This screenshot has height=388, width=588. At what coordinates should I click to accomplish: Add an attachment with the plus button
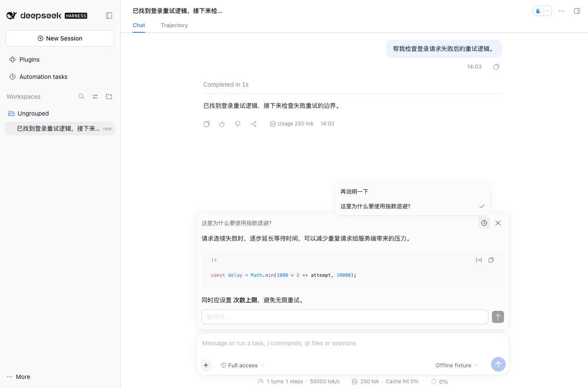[206, 365]
